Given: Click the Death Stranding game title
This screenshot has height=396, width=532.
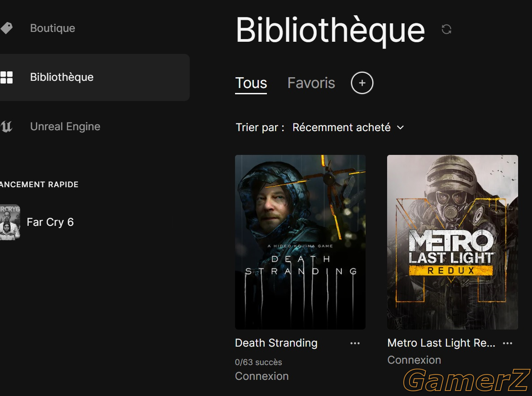Looking at the screenshot, I should pyautogui.click(x=276, y=343).
